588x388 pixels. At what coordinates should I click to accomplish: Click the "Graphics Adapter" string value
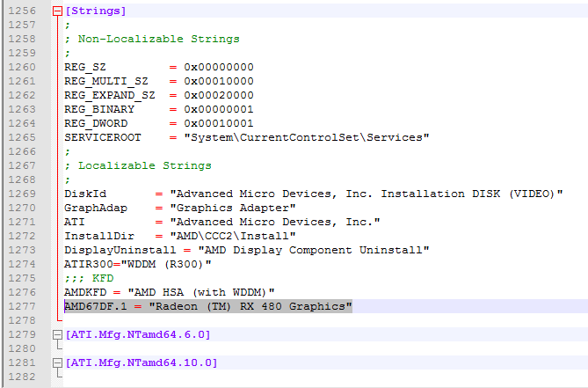[233, 208]
